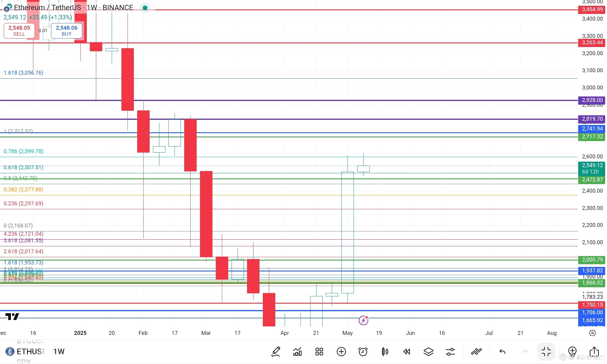
Task: Open the indicators chart icon
Action: click(x=297, y=352)
